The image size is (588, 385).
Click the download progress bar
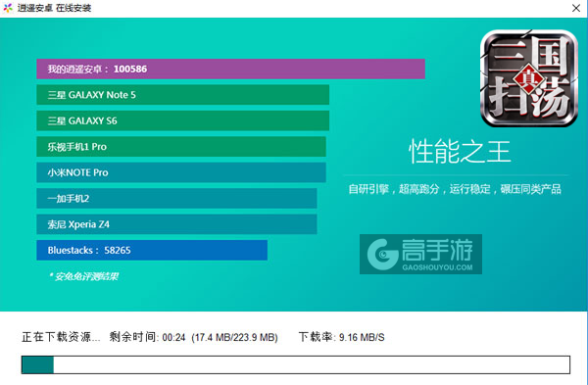pyautogui.click(x=296, y=364)
